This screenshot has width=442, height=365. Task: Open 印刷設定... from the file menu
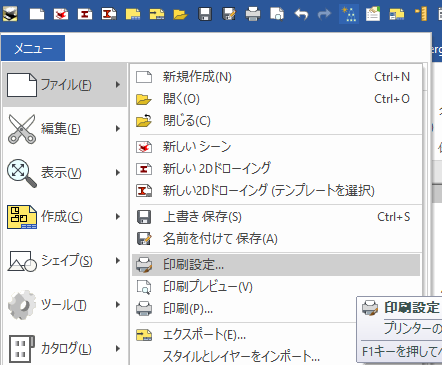276,265
